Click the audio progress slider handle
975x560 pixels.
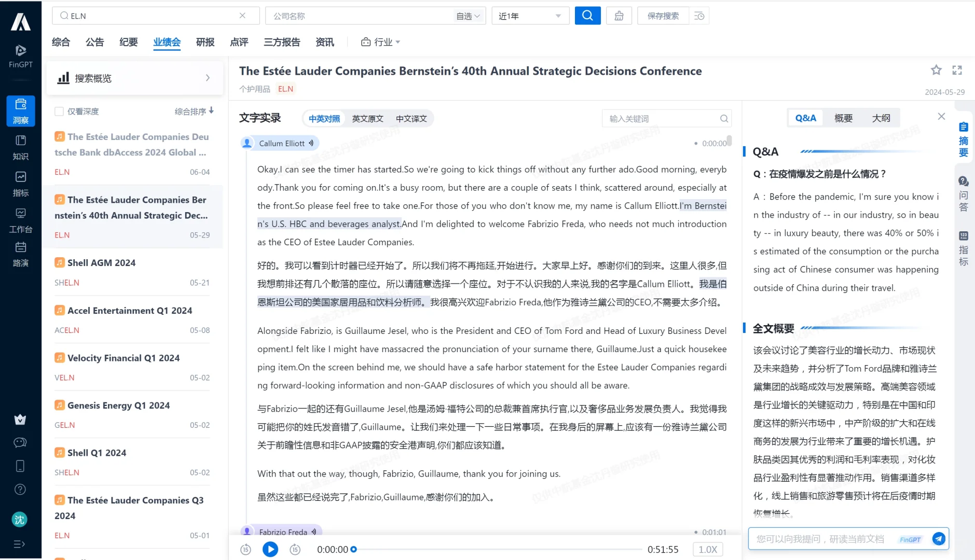point(353,549)
